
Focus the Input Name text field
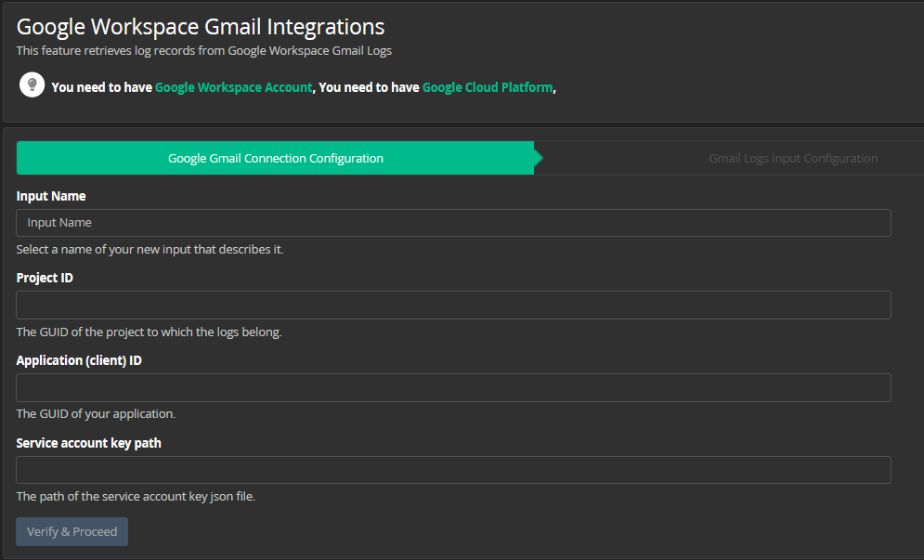[x=453, y=223]
